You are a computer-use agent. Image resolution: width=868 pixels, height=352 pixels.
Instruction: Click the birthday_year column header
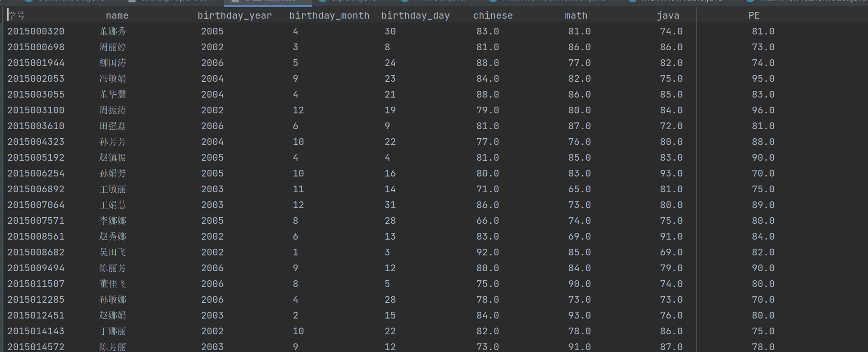(x=234, y=16)
